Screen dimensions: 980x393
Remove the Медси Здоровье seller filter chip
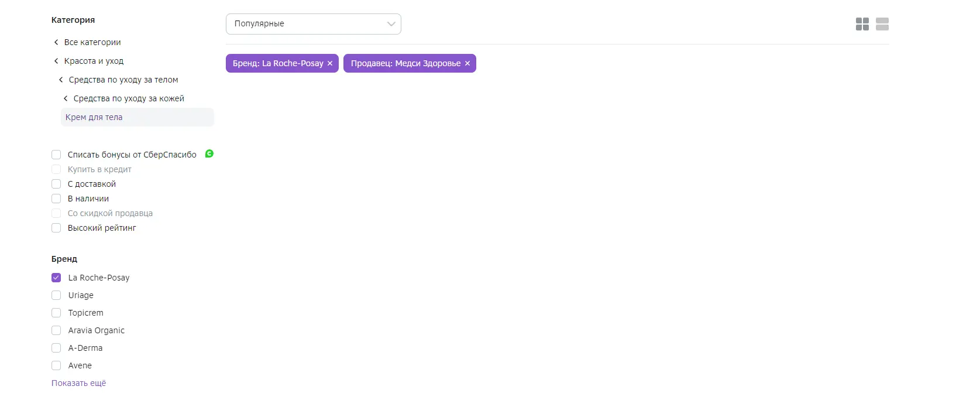(467, 63)
